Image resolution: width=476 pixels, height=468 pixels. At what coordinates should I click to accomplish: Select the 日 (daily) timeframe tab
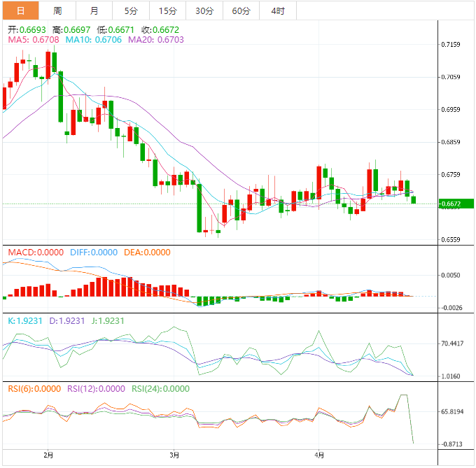pos(20,10)
